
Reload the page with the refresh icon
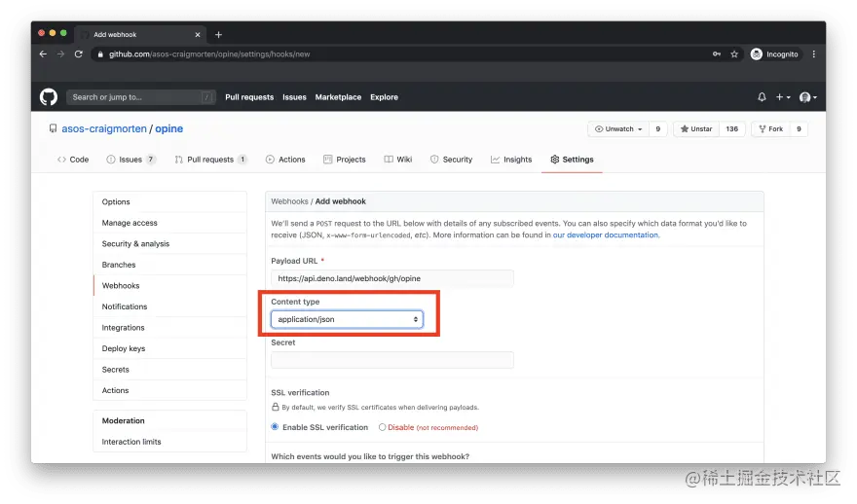pos(79,54)
